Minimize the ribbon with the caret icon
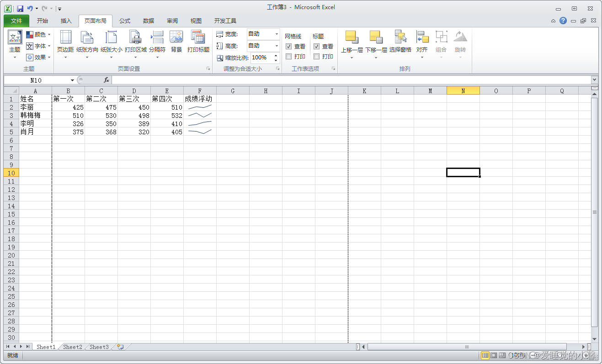 [554, 21]
